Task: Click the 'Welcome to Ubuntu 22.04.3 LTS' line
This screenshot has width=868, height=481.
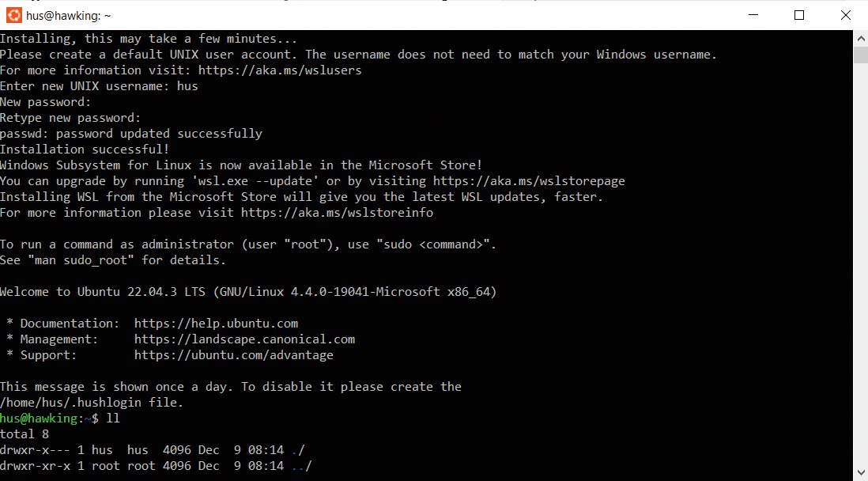Action: [x=248, y=292]
